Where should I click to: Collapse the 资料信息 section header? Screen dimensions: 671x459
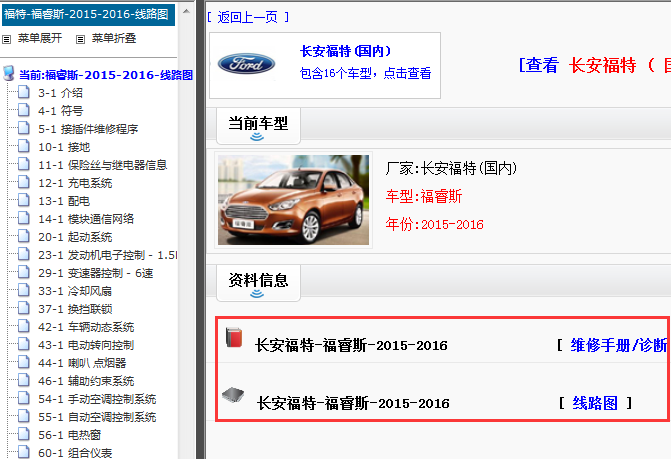coord(258,283)
